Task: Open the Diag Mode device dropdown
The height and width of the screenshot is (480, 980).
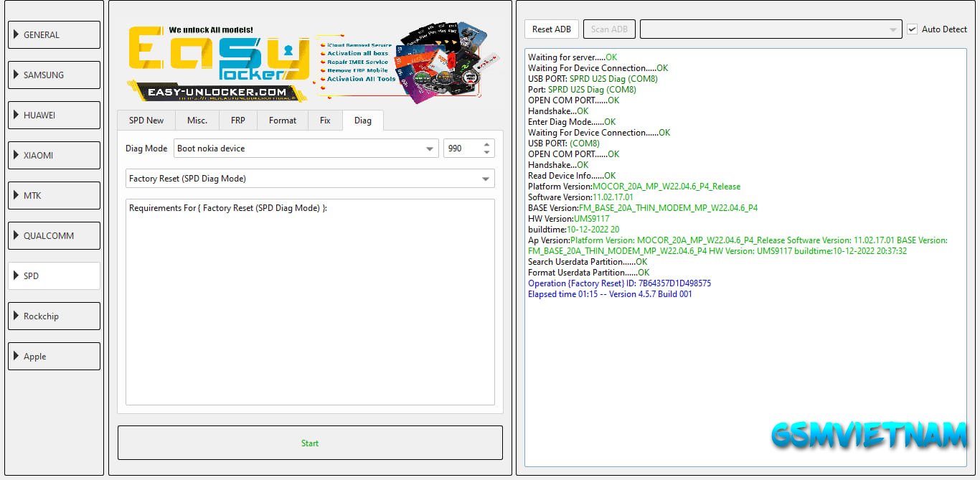Action: pos(306,149)
